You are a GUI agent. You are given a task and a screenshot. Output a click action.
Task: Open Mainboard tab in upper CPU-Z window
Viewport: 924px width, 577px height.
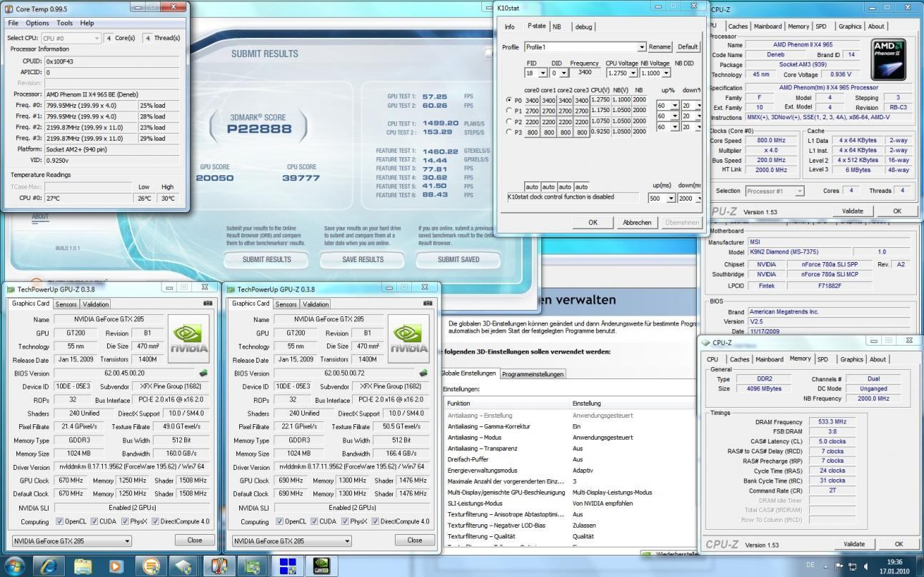[x=768, y=26]
